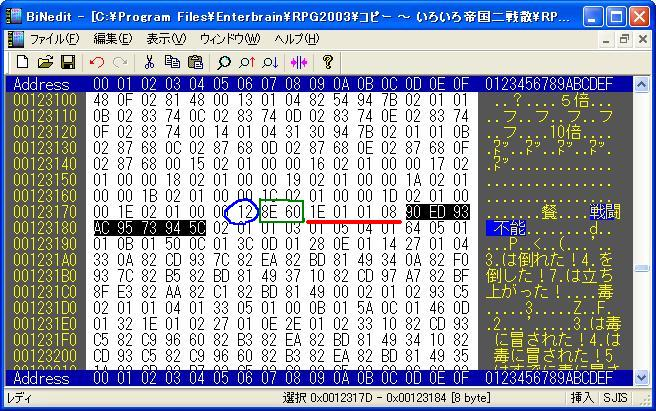Click first byte 48 in row 00123100
This screenshot has height=411, width=656.
click(x=101, y=100)
